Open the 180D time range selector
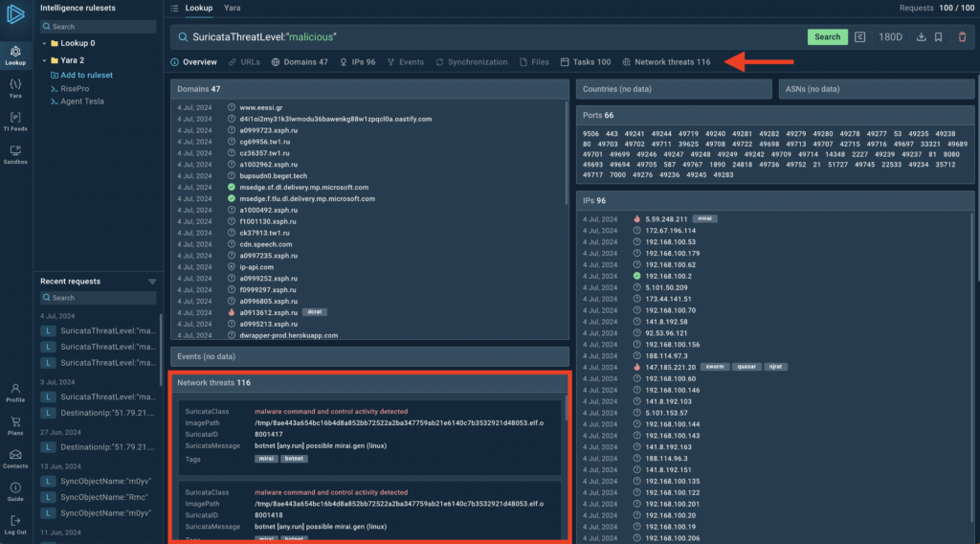This screenshot has width=980, height=544. 890,37
